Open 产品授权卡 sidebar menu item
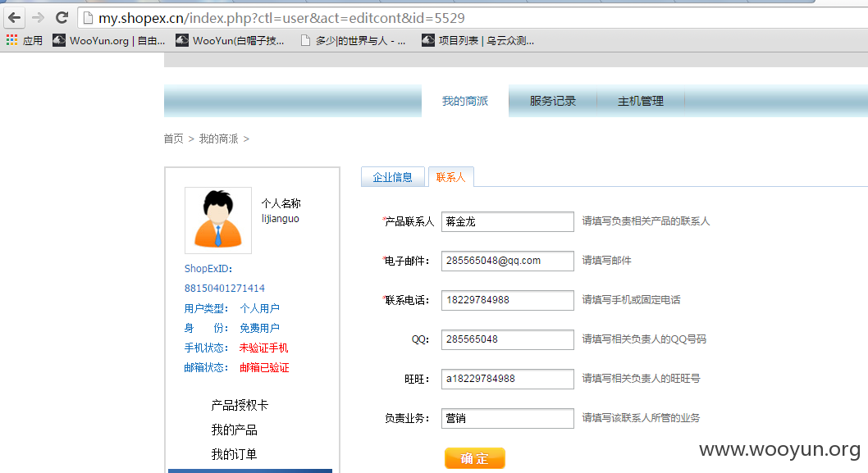This screenshot has width=868, height=473. [x=239, y=405]
